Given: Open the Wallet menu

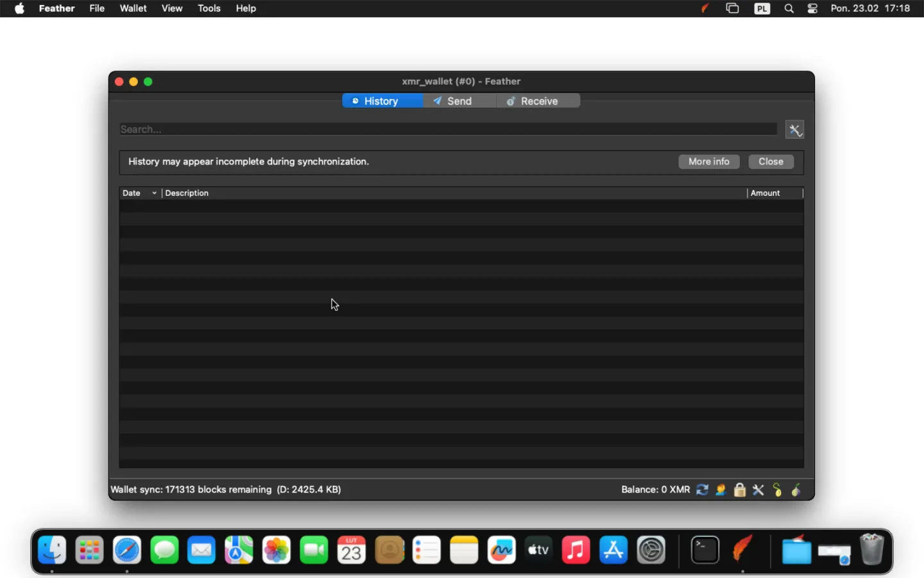Looking at the screenshot, I should [133, 8].
